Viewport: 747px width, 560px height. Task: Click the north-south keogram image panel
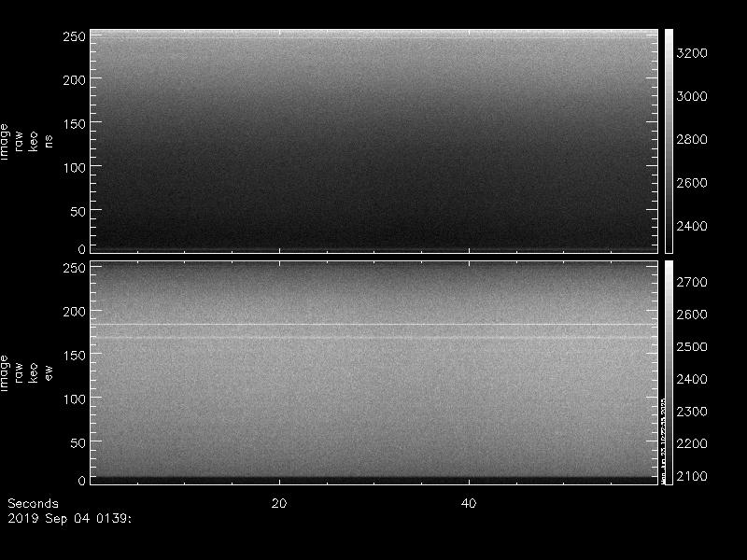point(374,141)
